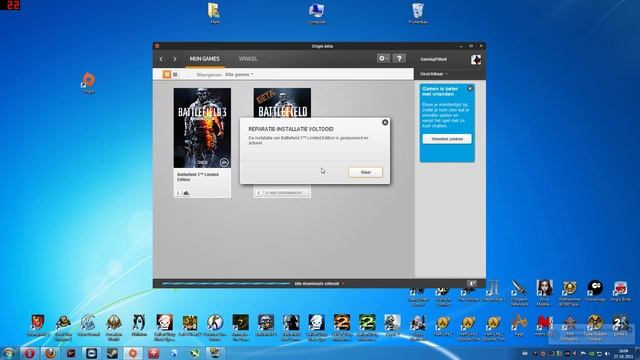
Task: Click the Alle downloads voltooid status text
Action: 317,283
